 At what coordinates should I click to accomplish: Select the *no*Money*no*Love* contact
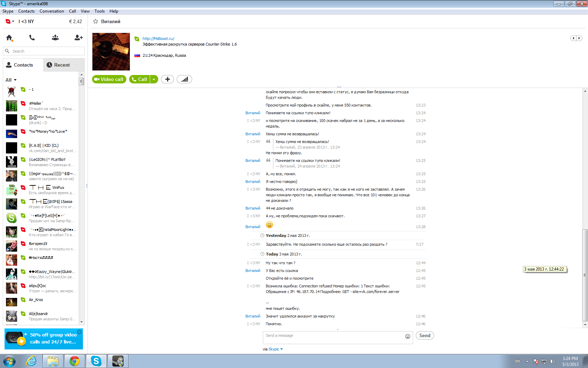click(x=41, y=134)
